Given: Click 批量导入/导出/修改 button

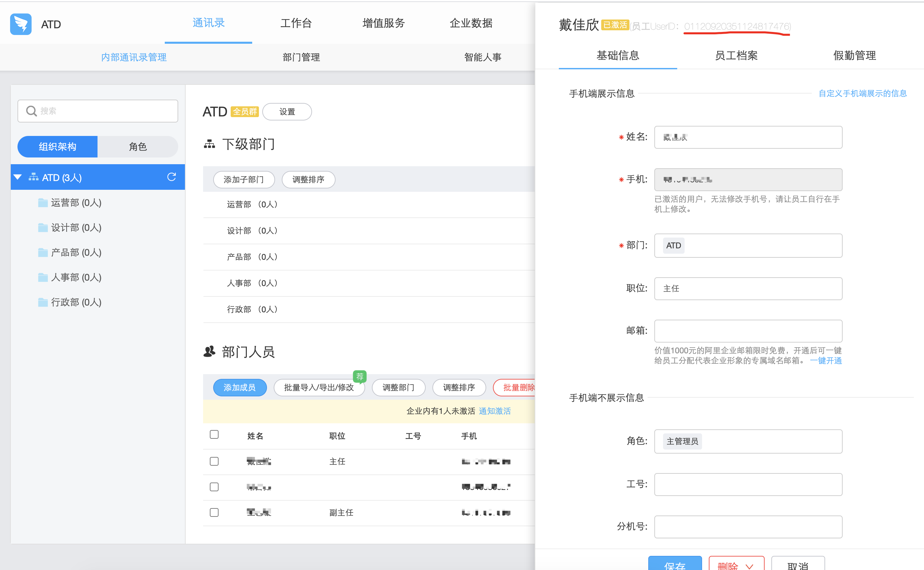Looking at the screenshot, I should [319, 388].
